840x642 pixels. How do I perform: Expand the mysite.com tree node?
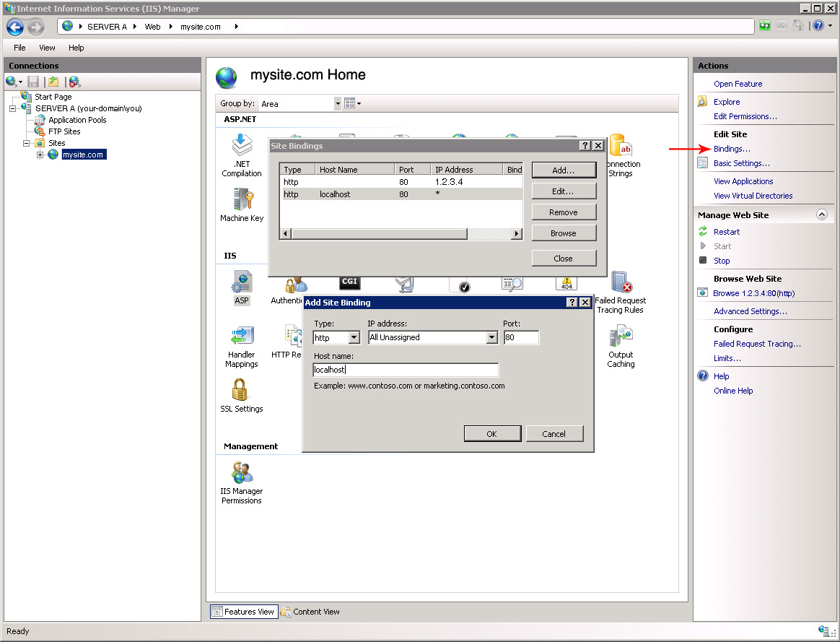(x=40, y=155)
